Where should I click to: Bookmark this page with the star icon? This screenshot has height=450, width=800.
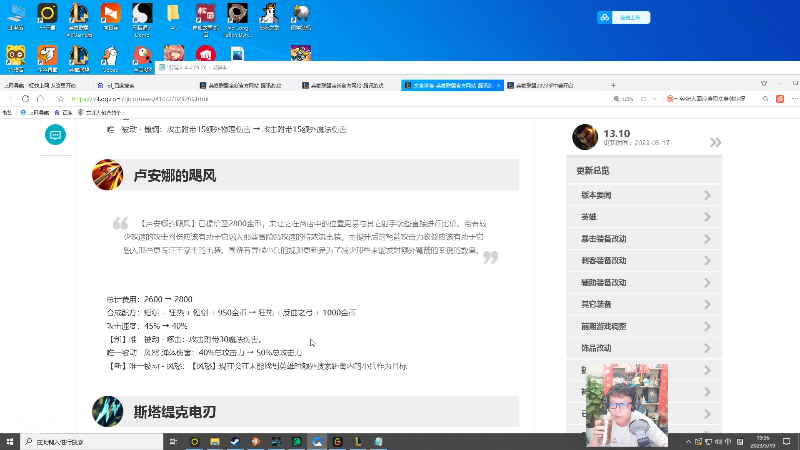[x=61, y=98]
